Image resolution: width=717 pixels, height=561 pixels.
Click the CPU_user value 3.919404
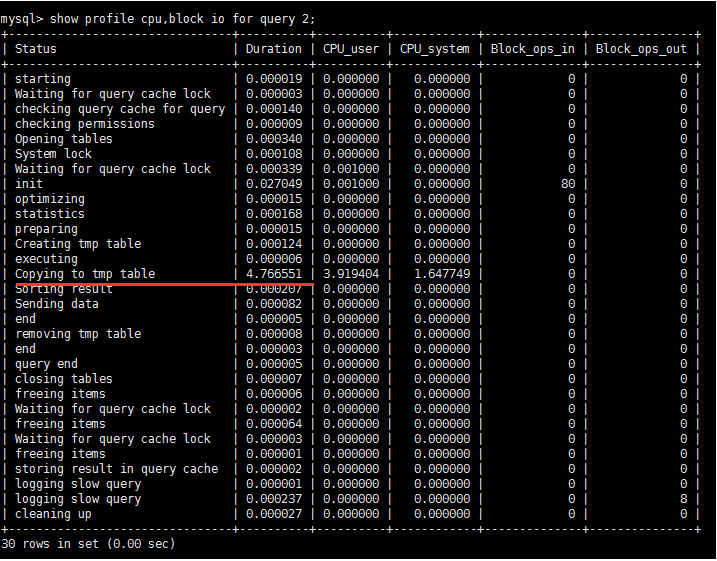351,274
